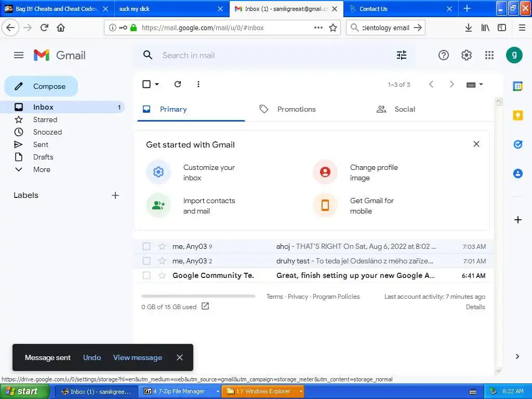This screenshot has height=399, width=532.
Task: Open Firefox downloads arrow
Action: point(469,28)
